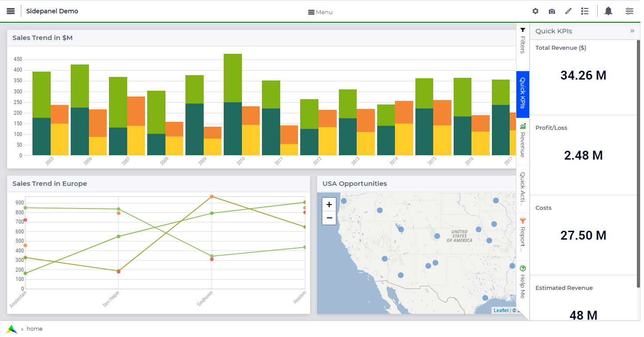This screenshot has width=644, height=337.
Task: Click the 2016 light green bar segment
Action: tap(463, 97)
